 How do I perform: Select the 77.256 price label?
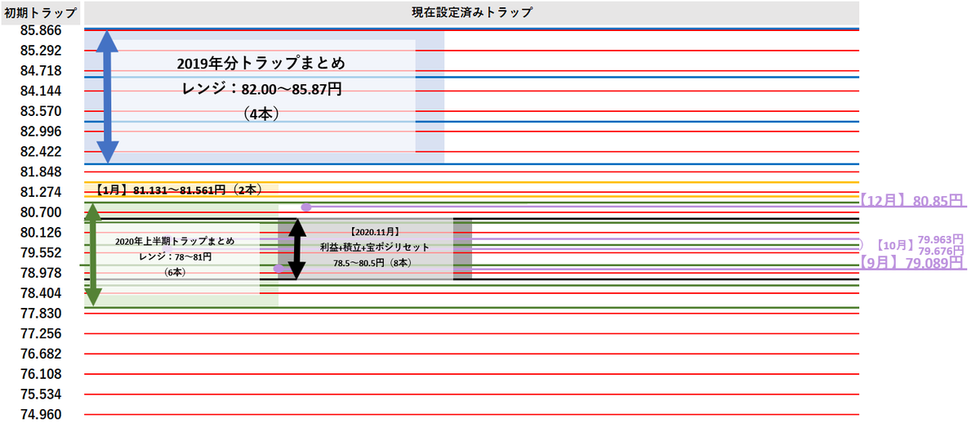point(40,334)
